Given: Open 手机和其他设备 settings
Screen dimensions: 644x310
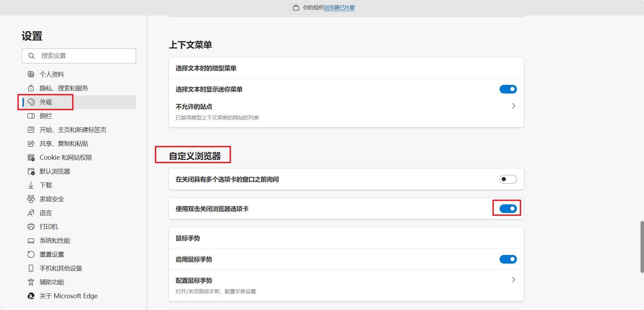Looking at the screenshot, I should [79, 268].
